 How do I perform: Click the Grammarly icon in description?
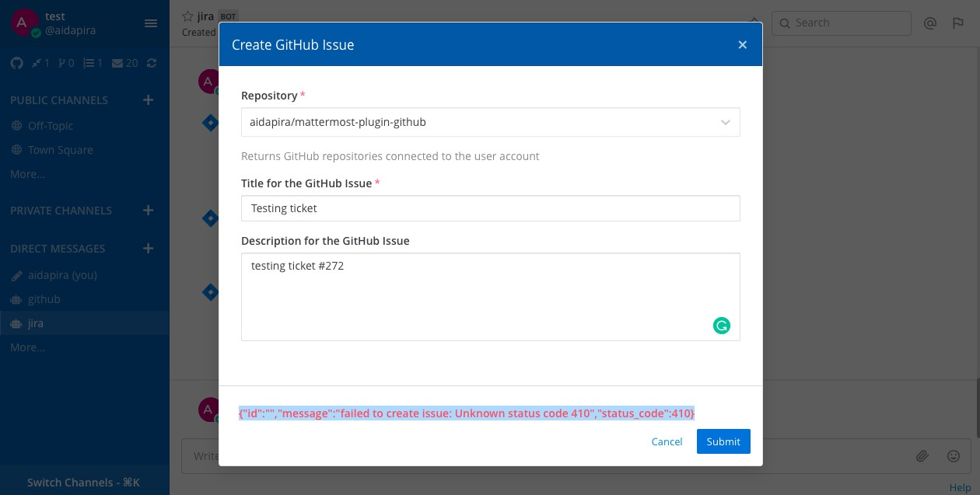click(722, 326)
